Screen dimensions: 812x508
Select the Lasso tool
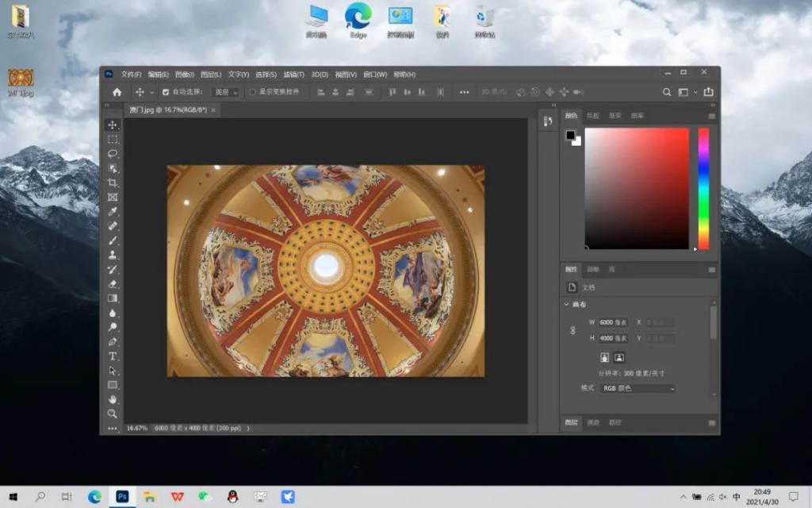tap(113, 153)
